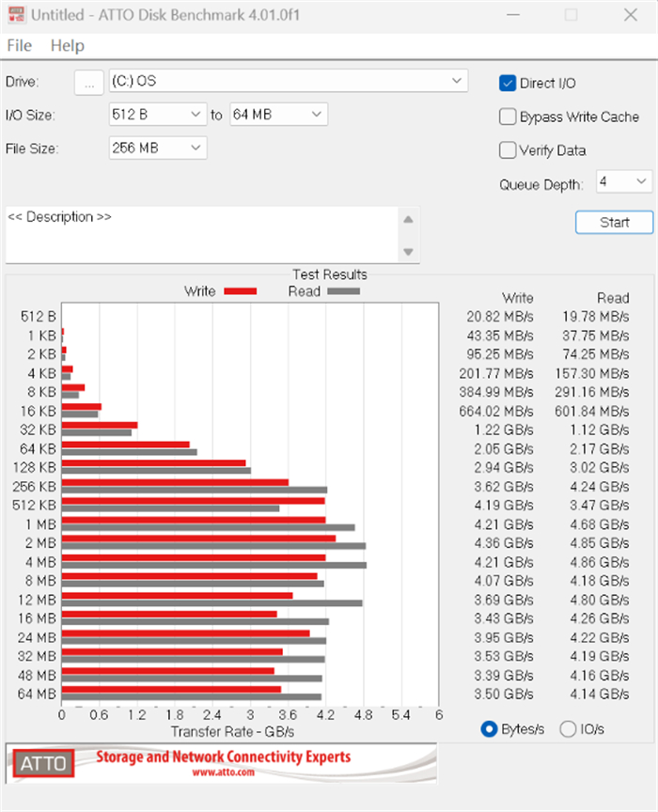The height and width of the screenshot is (812, 658).
Task: Expand the File Size 256 MB dropdown
Action: click(x=158, y=148)
